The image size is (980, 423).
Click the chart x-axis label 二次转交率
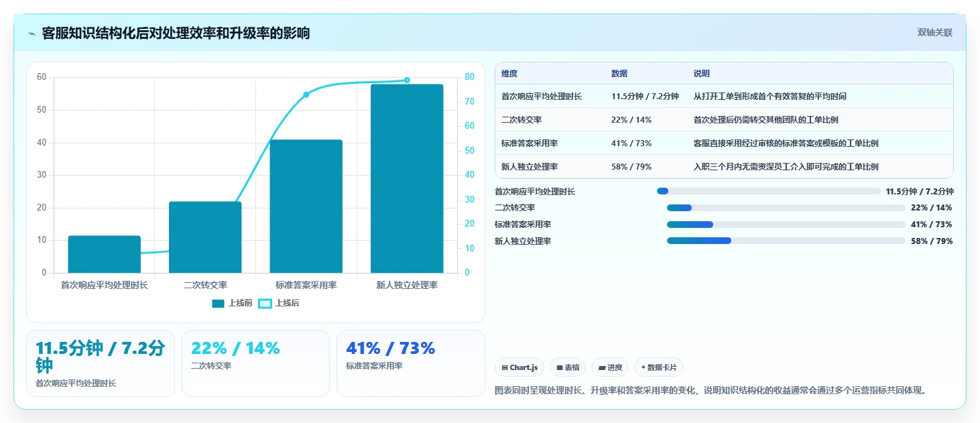[x=205, y=285]
